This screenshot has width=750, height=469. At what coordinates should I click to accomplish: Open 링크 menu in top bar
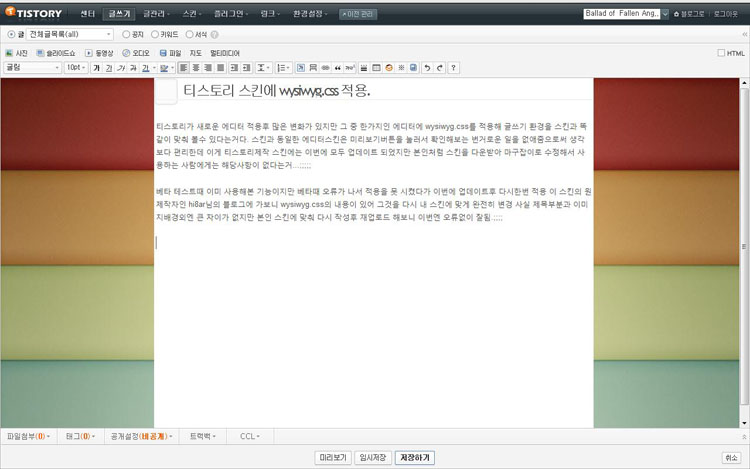270,14
